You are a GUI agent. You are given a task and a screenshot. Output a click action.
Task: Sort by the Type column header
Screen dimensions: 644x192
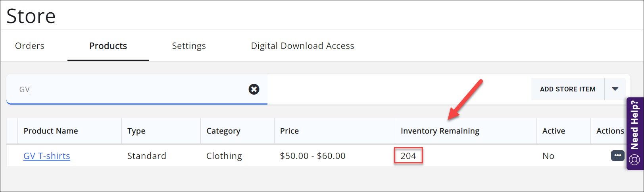click(136, 131)
